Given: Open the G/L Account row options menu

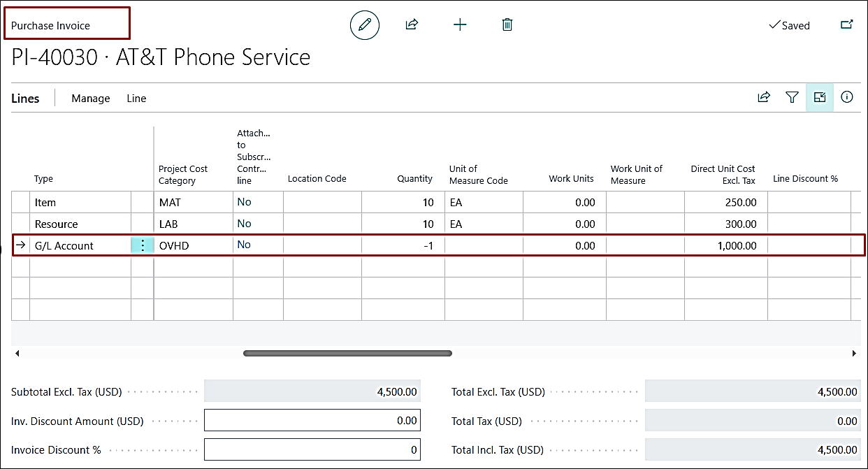Looking at the screenshot, I should click(x=143, y=245).
